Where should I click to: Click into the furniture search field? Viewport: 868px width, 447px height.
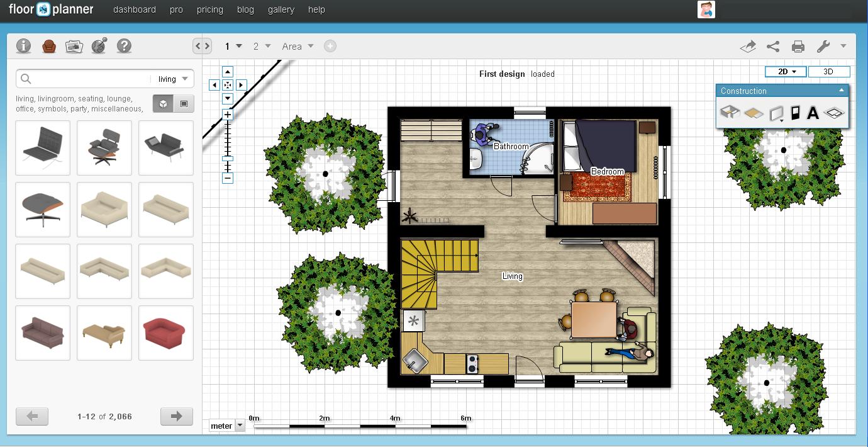click(x=91, y=79)
